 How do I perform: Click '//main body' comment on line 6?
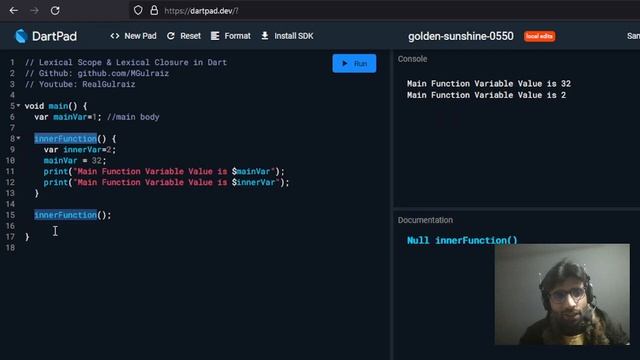[133, 117]
